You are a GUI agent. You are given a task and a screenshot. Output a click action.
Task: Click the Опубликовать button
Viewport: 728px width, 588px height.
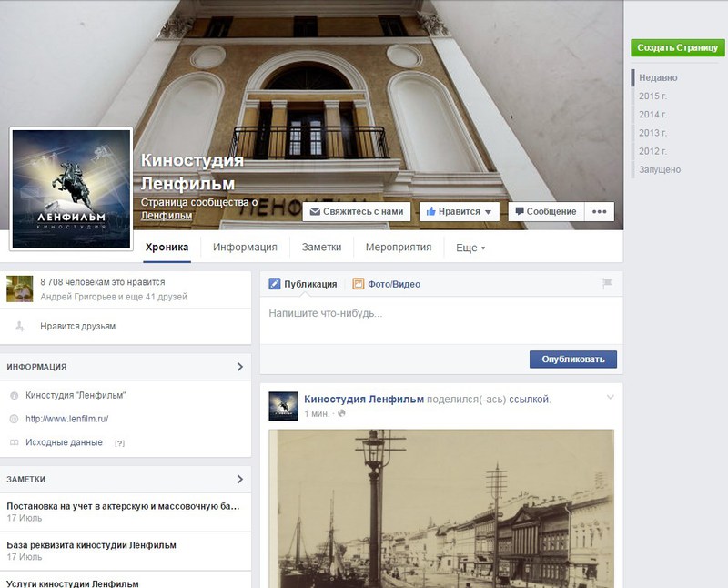click(x=573, y=360)
